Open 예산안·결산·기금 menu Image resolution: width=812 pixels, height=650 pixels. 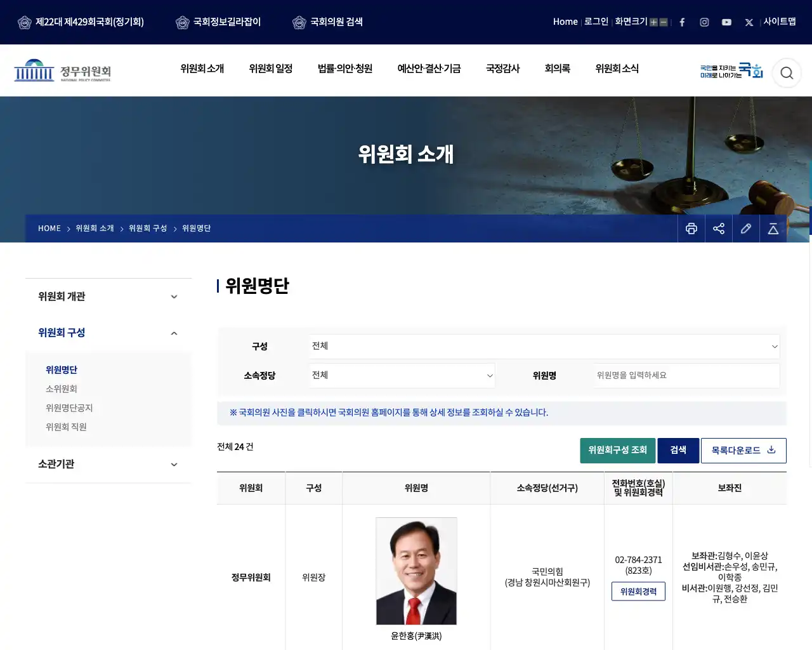(x=429, y=69)
